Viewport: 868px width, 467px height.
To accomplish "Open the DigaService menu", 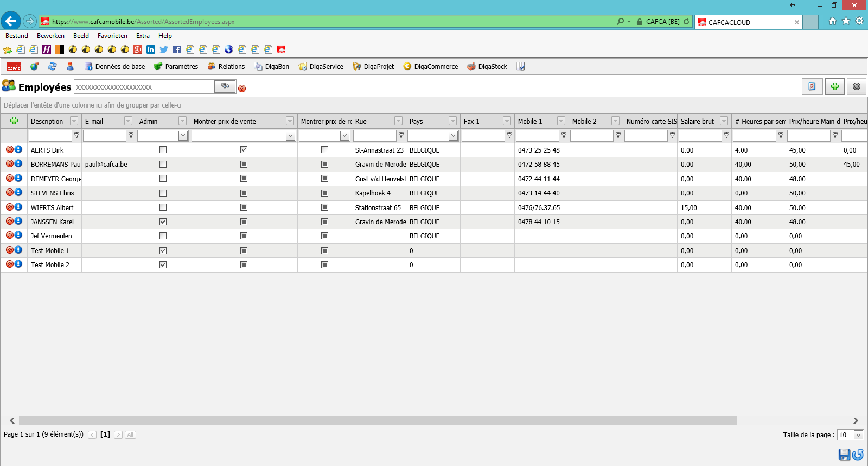I will pos(321,66).
